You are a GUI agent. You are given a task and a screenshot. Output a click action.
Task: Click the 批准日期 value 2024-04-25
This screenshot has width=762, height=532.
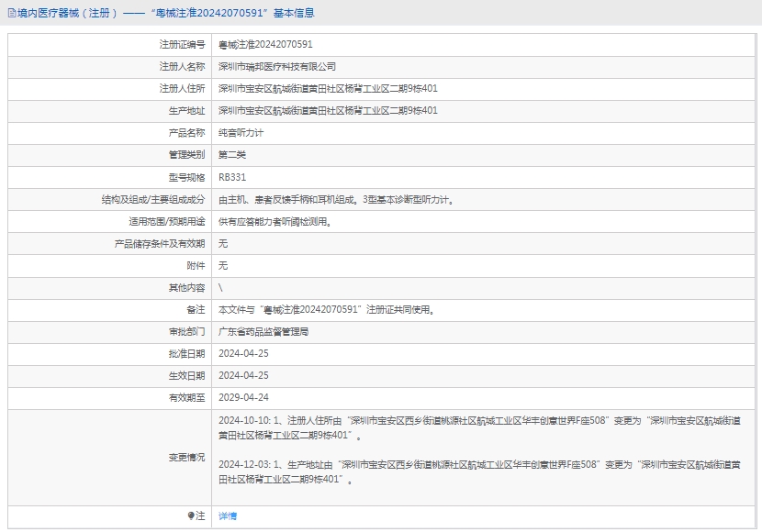[243, 354]
